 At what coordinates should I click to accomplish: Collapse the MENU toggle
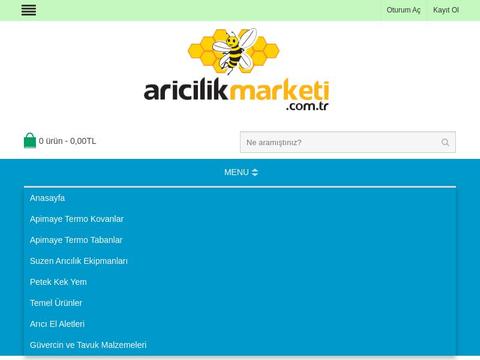(241, 172)
